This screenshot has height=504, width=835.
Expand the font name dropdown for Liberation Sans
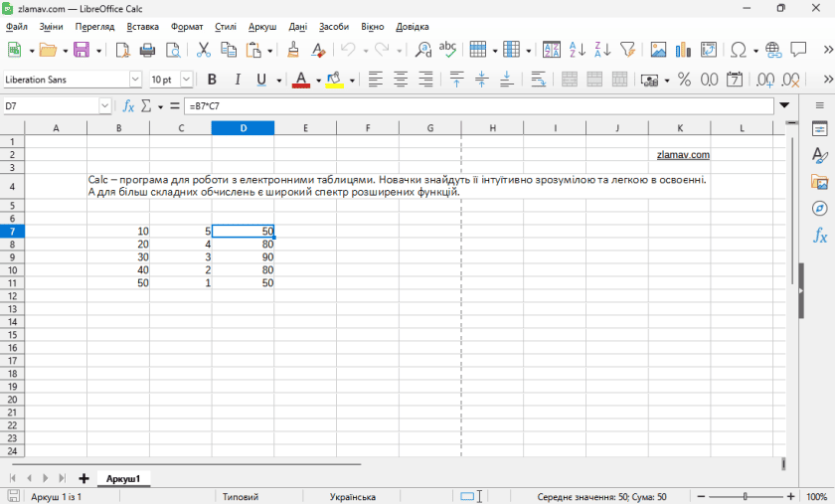(x=135, y=80)
